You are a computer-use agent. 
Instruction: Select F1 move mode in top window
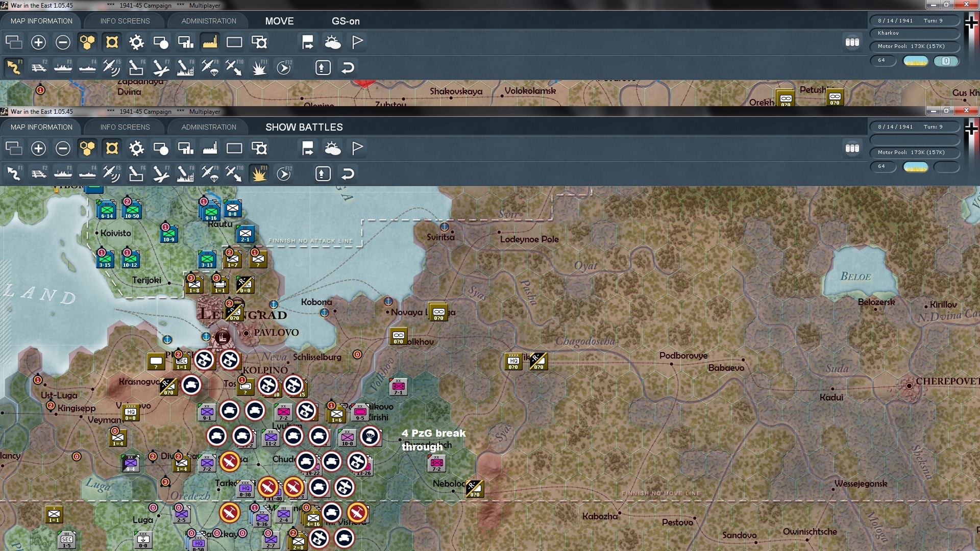[x=14, y=67]
